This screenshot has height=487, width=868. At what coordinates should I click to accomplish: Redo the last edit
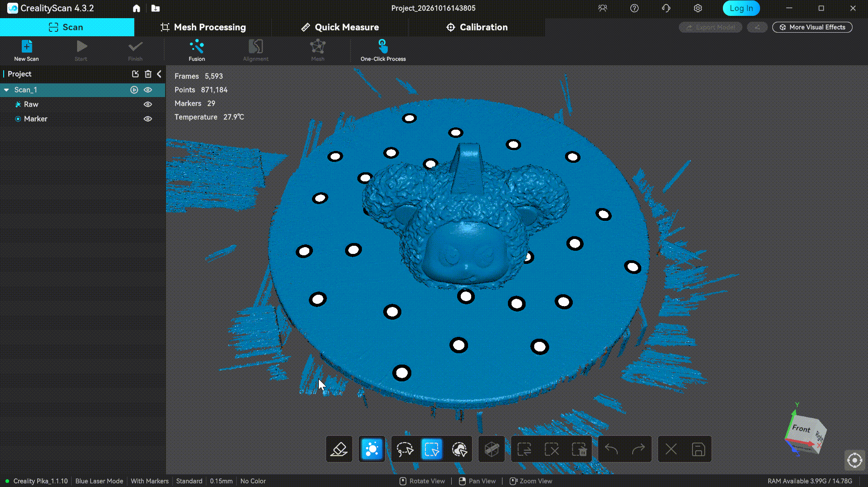pyautogui.click(x=638, y=449)
